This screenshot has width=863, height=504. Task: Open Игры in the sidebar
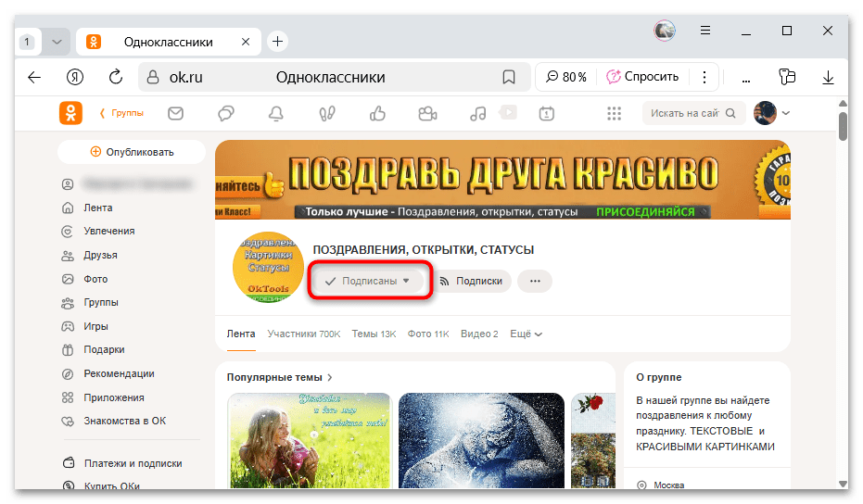95,326
